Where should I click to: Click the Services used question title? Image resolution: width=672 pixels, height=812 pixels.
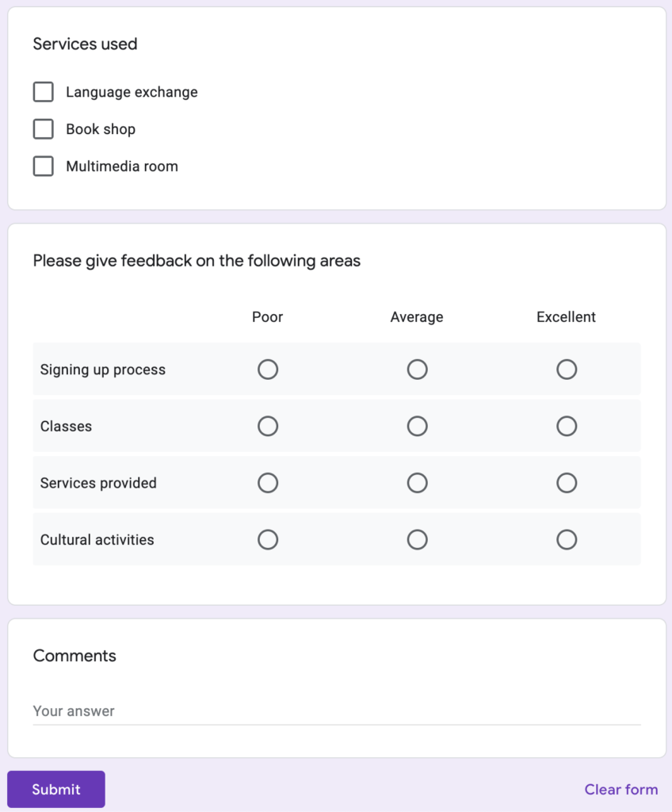pyautogui.click(x=85, y=44)
